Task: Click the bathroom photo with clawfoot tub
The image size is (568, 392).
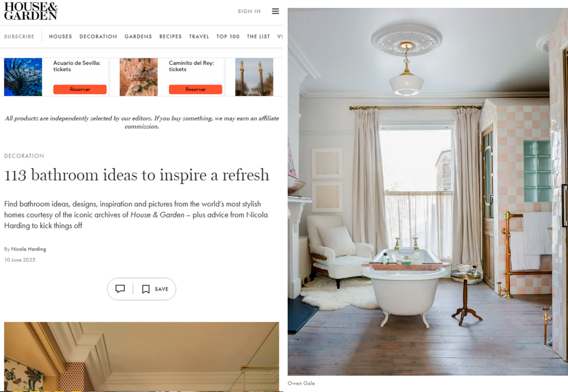Action: pyautogui.click(x=428, y=191)
